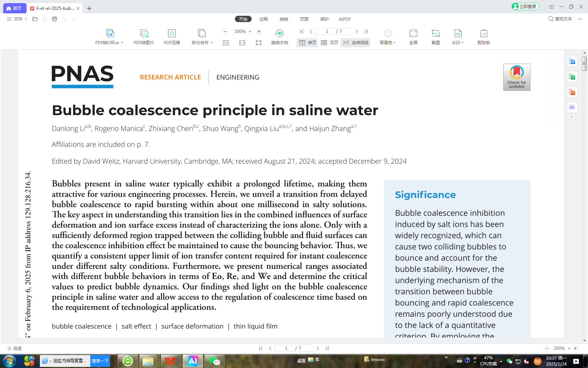Click the vertical scrollbar thumb
Viewport: 588px width, 368px height.
coord(584,63)
